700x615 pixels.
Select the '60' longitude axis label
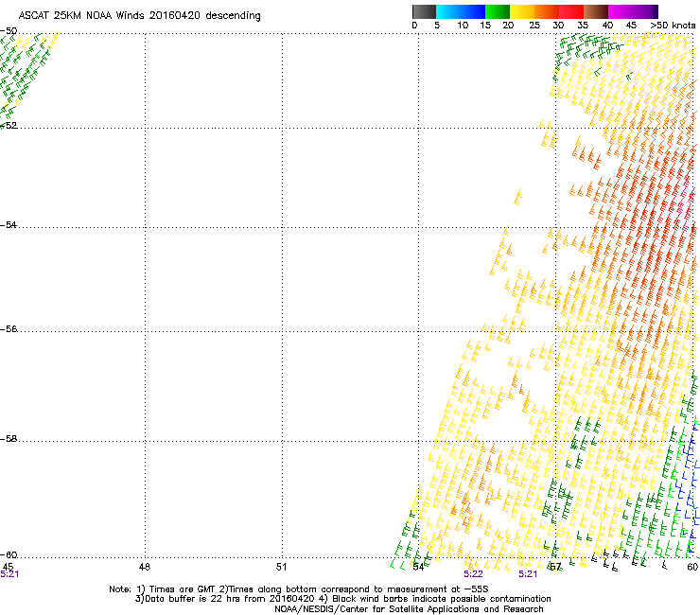692,567
